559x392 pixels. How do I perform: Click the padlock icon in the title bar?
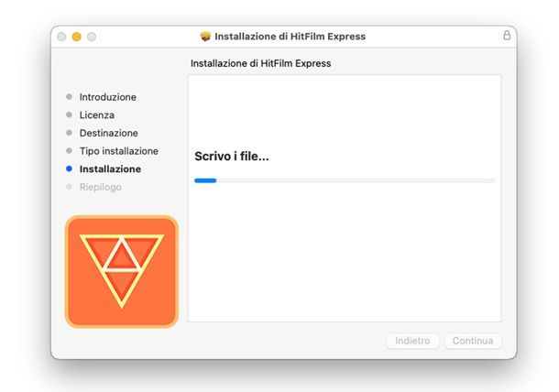tap(507, 36)
